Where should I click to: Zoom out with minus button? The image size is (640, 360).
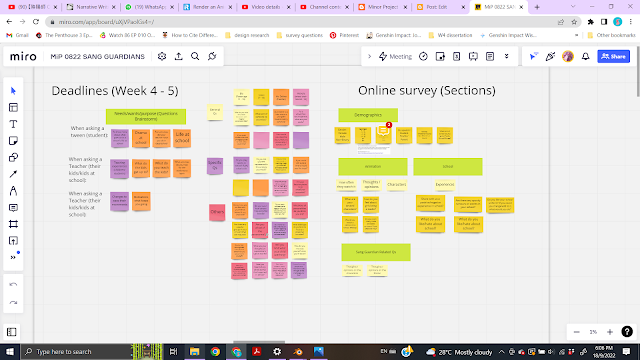point(576,332)
